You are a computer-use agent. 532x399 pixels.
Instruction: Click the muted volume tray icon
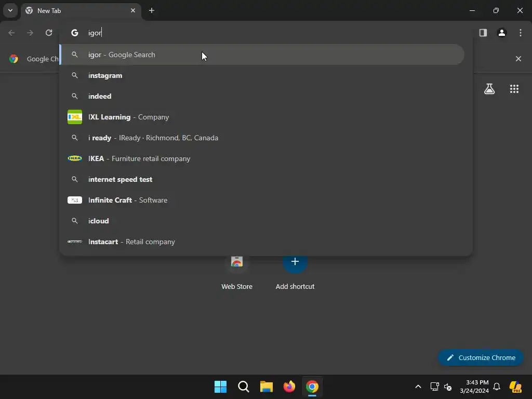448,387
